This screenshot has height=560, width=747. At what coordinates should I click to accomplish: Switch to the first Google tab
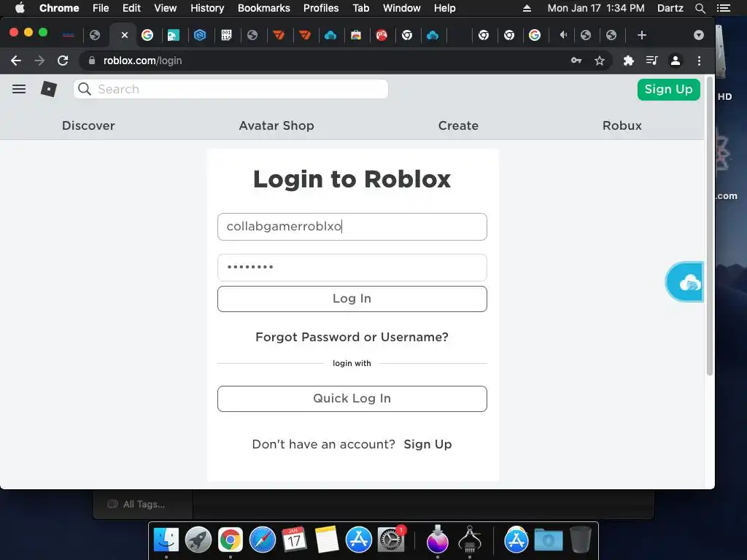[147, 35]
